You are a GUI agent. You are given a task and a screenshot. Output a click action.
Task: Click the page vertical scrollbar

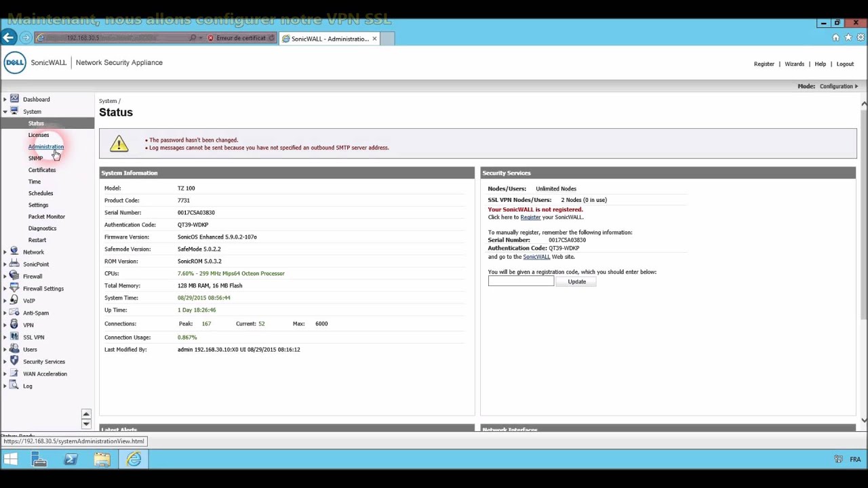pyautogui.click(x=864, y=213)
